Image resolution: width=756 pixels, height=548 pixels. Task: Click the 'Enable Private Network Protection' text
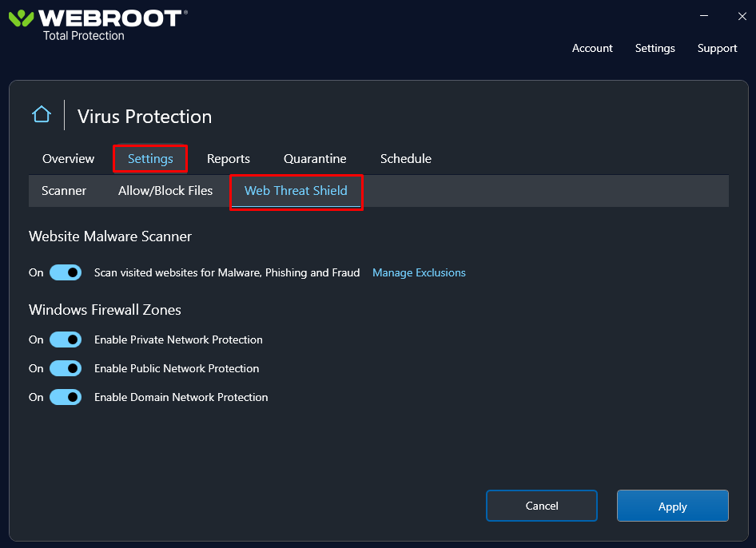178,340
